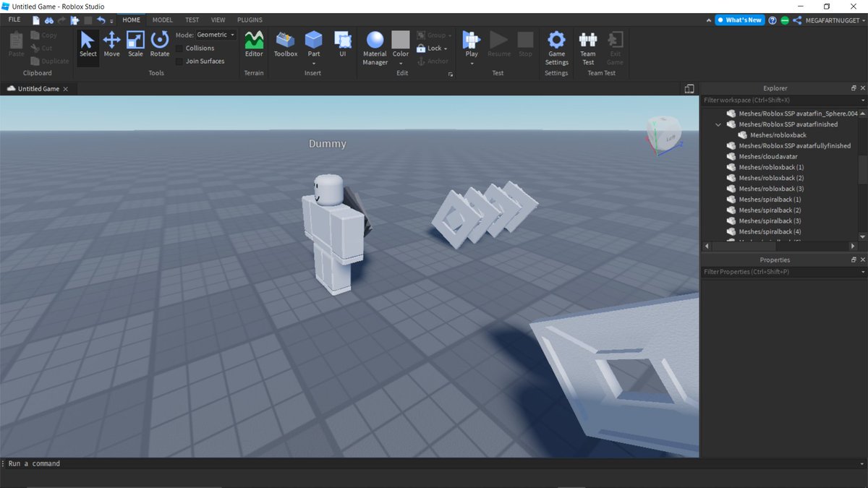The height and width of the screenshot is (488, 868).
Task: Open the Toolbox panel
Action: click(286, 45)
